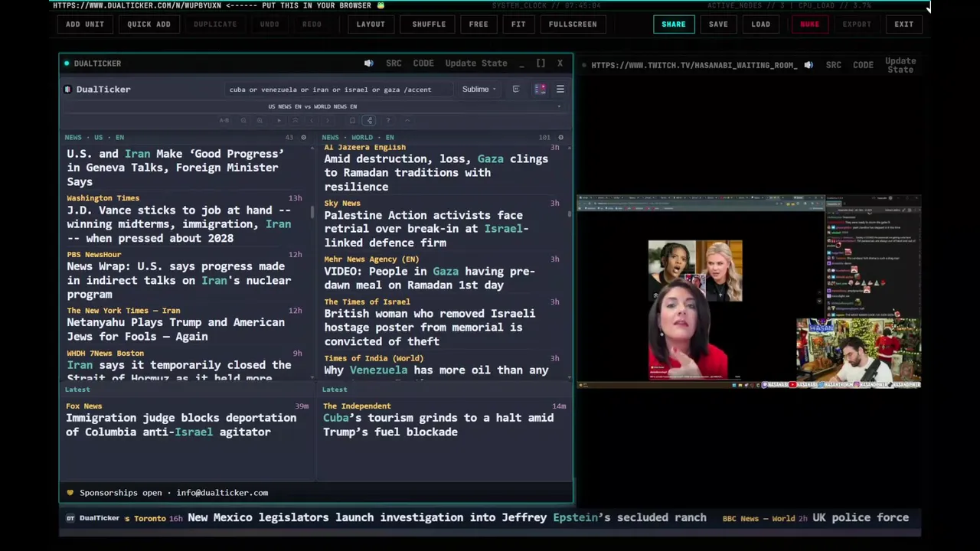This screenshot has width=980, height=551.
Task: Click the DT logo in bottom ticker bar
Action: (x=70, y=518)
